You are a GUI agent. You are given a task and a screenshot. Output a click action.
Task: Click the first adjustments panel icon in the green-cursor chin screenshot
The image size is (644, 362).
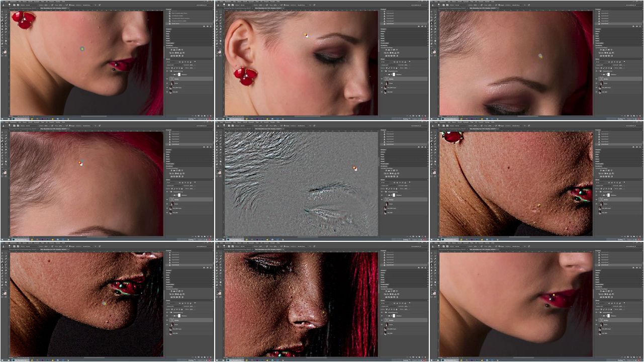171,50
